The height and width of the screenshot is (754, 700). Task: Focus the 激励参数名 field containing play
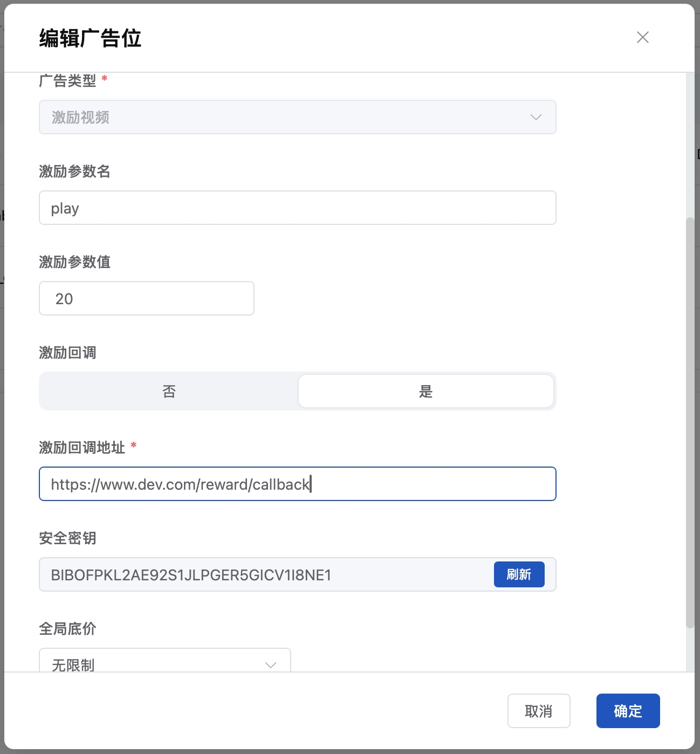[x=297, y=208]
